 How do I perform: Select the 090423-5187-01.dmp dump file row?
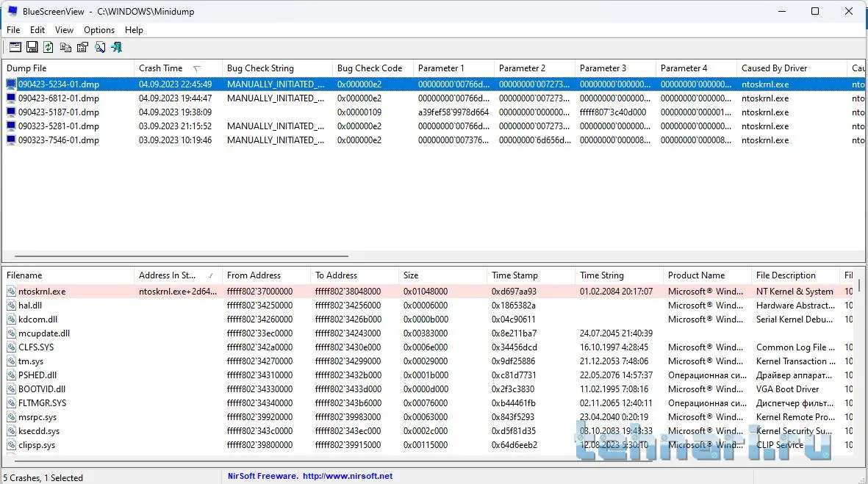pyautogui.click(x=58, y=112)
